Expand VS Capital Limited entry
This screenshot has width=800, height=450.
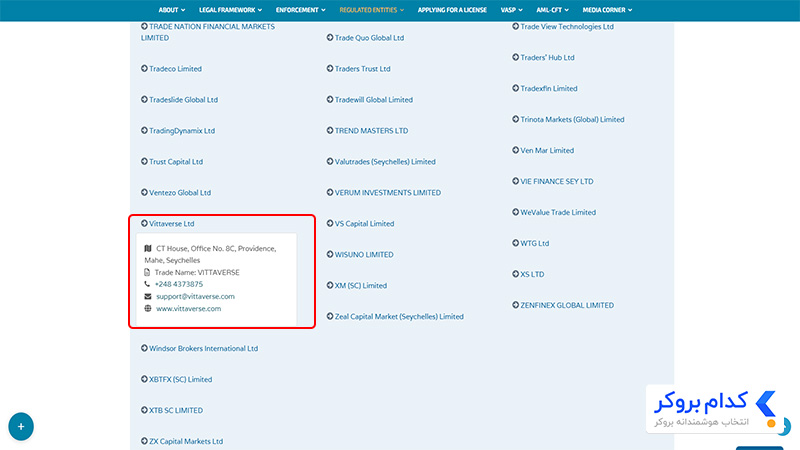tap(361, 223)
